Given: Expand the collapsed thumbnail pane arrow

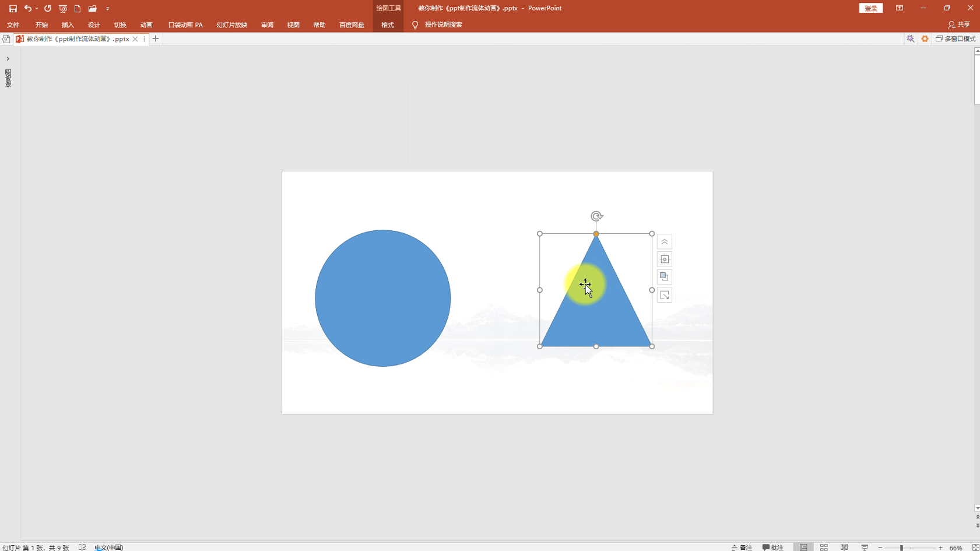Looking at the screenshot, I should pos(8,59).
